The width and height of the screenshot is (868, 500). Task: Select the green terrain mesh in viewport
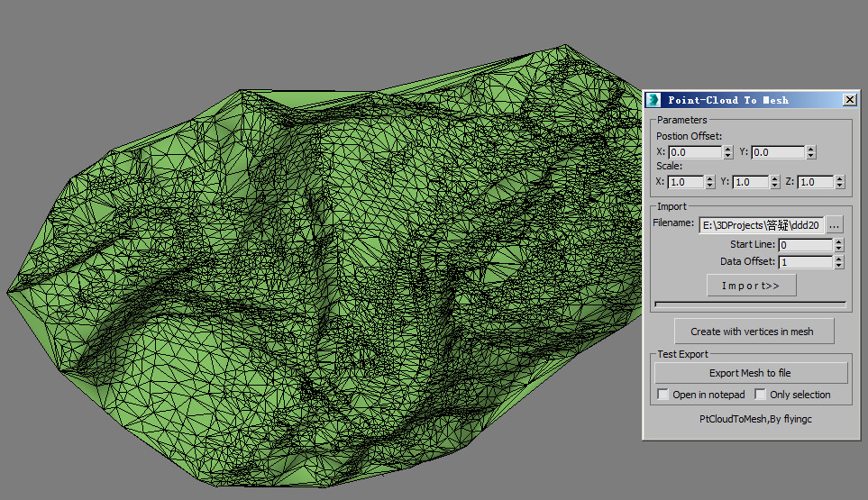[x=332, y=277]
